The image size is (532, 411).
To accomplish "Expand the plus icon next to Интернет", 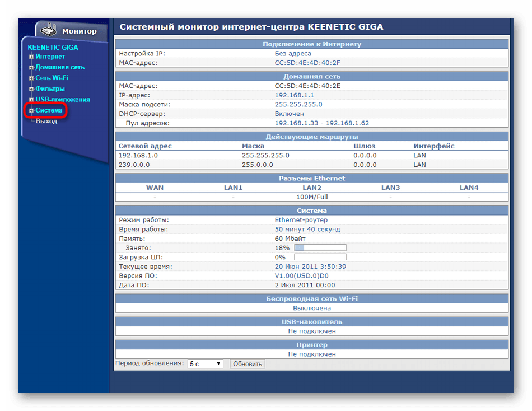I will (31, 57).
